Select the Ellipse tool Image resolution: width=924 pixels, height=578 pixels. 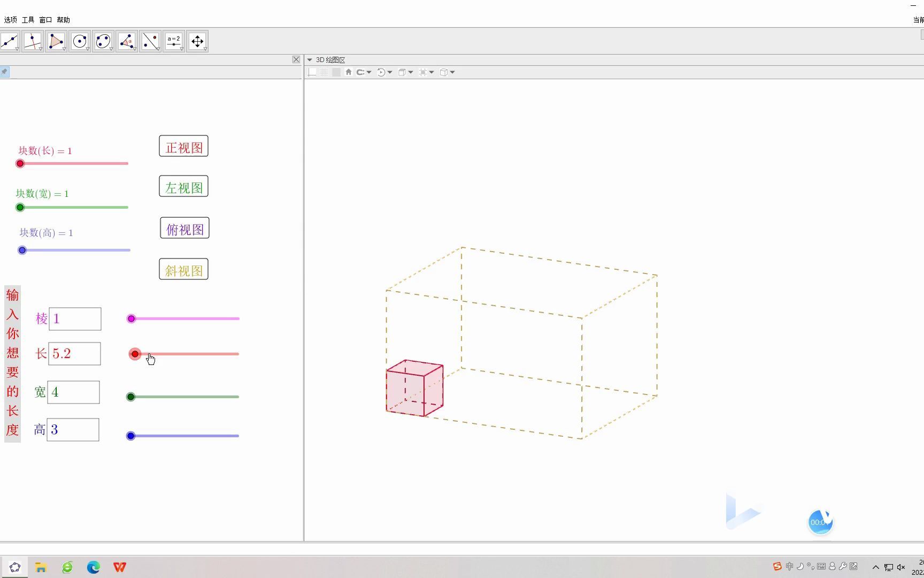[x=103, y=41]
